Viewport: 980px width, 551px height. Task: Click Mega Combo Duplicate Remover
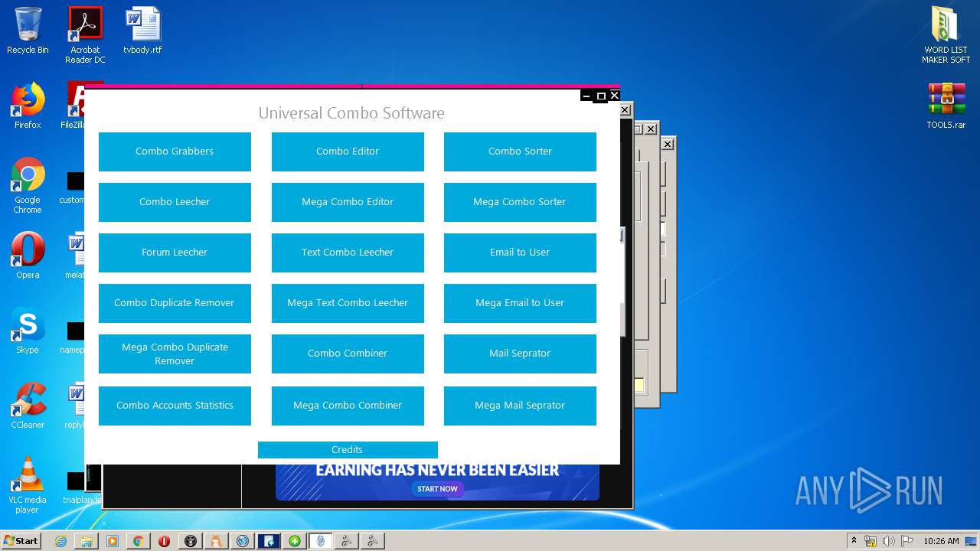[175, 354]
